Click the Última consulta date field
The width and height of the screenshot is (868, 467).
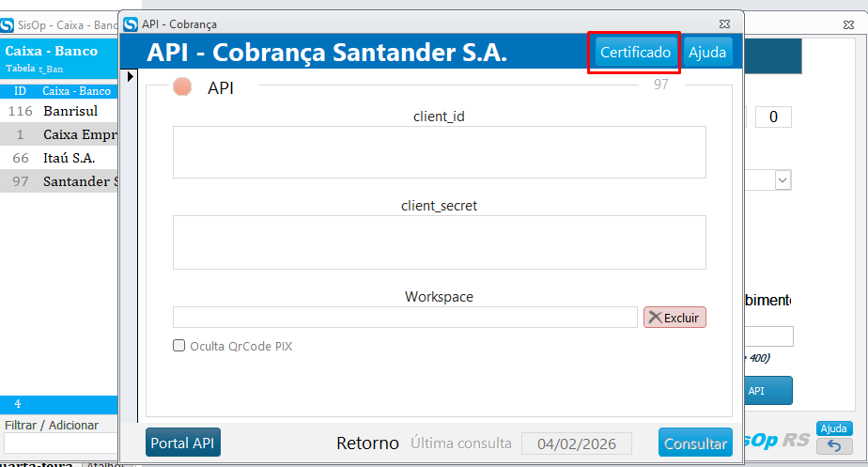click(577, 444)
